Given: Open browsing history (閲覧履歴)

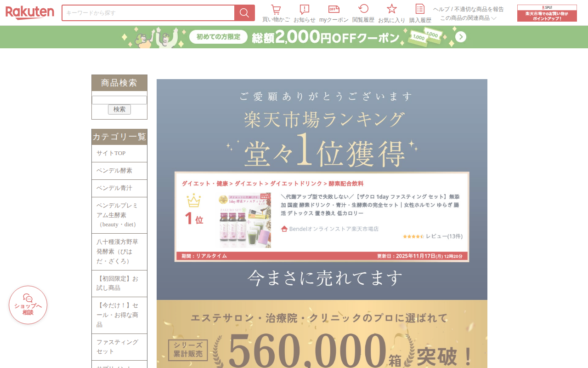Looking at the screenshot, I should pos(363,13).
